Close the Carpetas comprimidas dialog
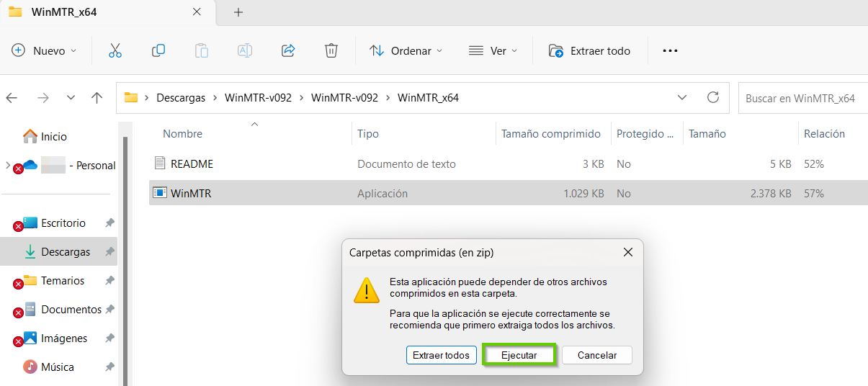This screenshot has width=868, height=386. click(627, 252)
